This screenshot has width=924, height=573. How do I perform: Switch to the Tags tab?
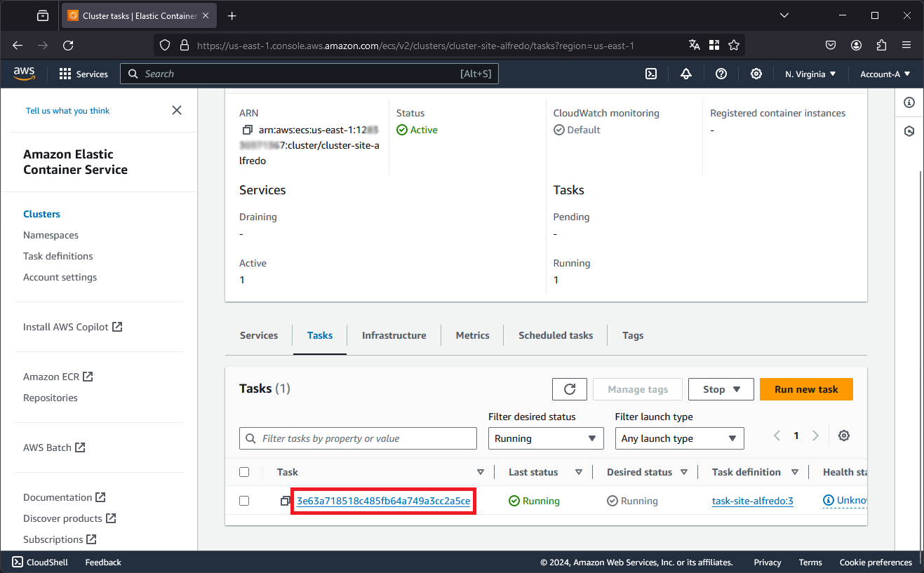click(633, 335)
